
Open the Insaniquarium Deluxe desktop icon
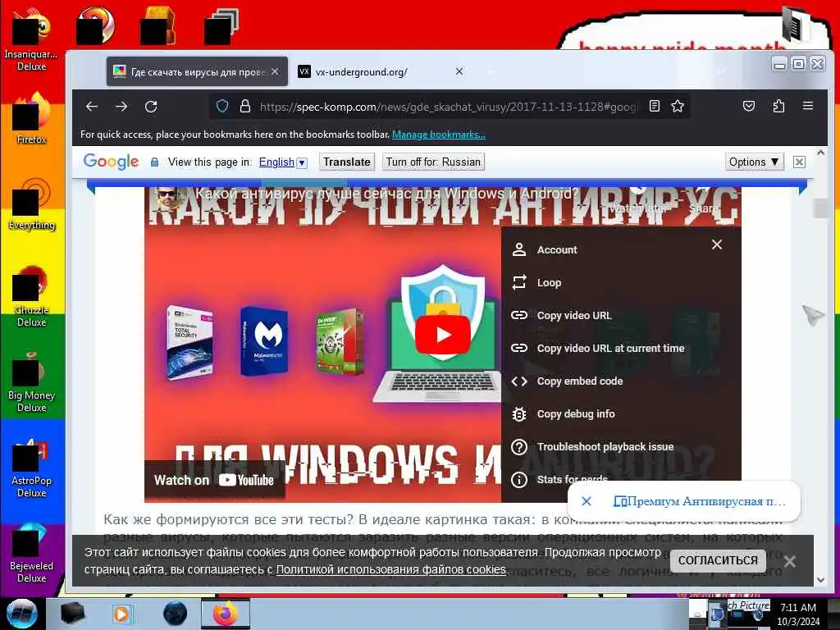pyautogui.click(x=31, y=40)
